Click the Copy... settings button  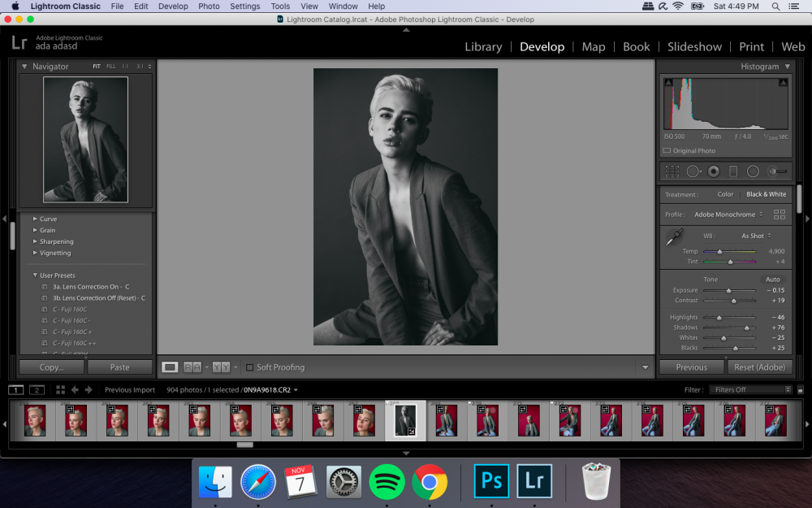51,367
